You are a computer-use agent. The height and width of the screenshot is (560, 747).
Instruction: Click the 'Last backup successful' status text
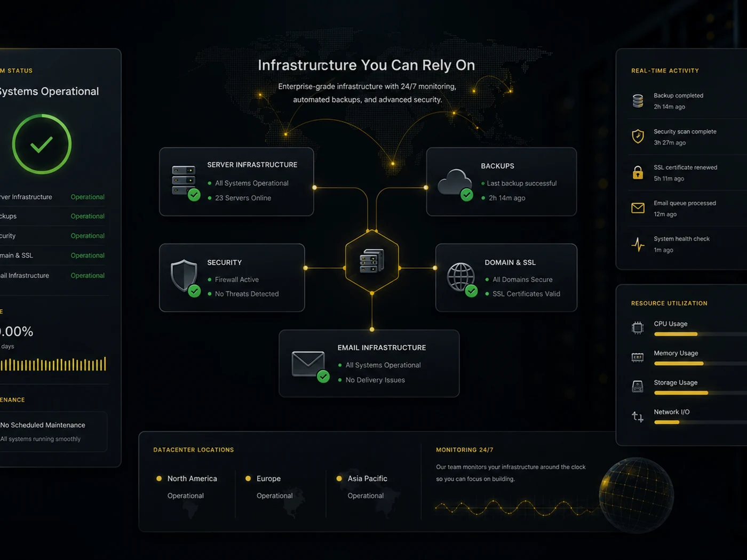point(522,183)
